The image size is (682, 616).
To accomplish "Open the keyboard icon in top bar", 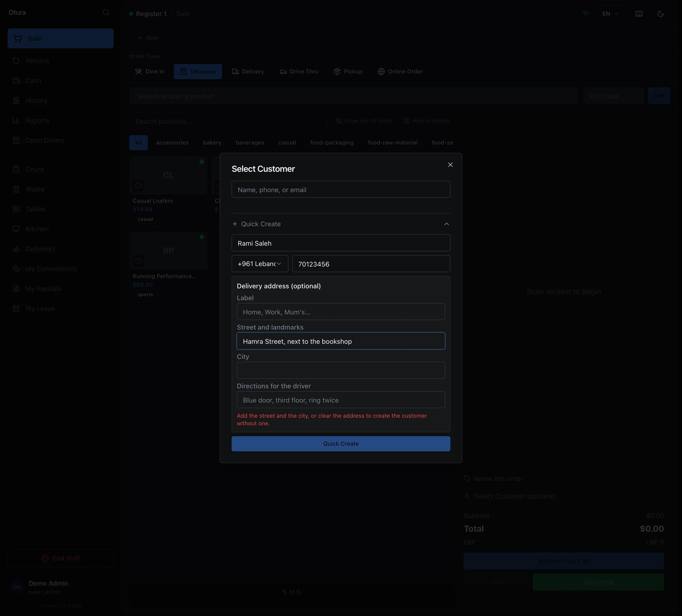I will point(639,14).
